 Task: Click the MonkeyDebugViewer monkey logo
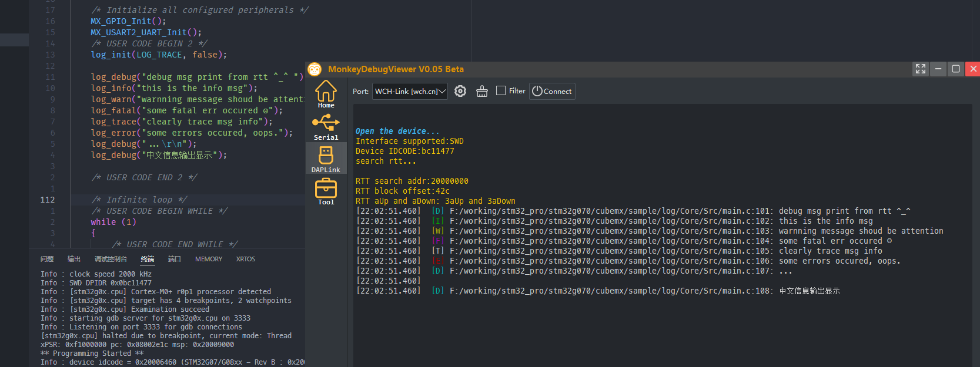tap(315, 69)
